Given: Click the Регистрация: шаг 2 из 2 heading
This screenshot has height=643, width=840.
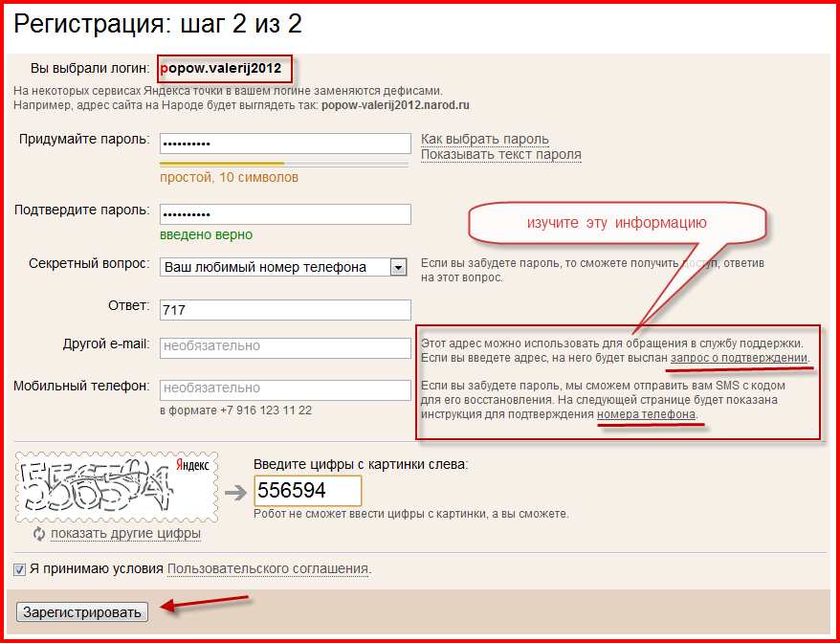Looking at the screenshot, I should [158, 25].
